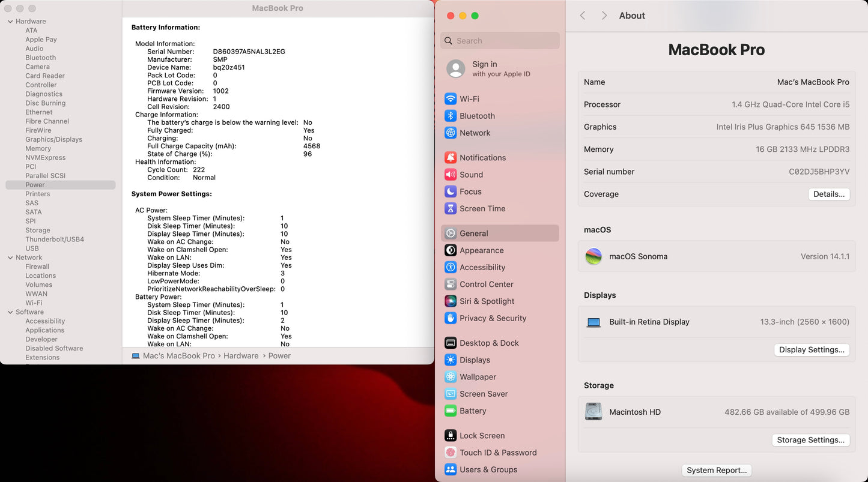Open Bluetooth settings pane
The width and height of the screenshot is (868, 482).
click(x=477, y=116)
